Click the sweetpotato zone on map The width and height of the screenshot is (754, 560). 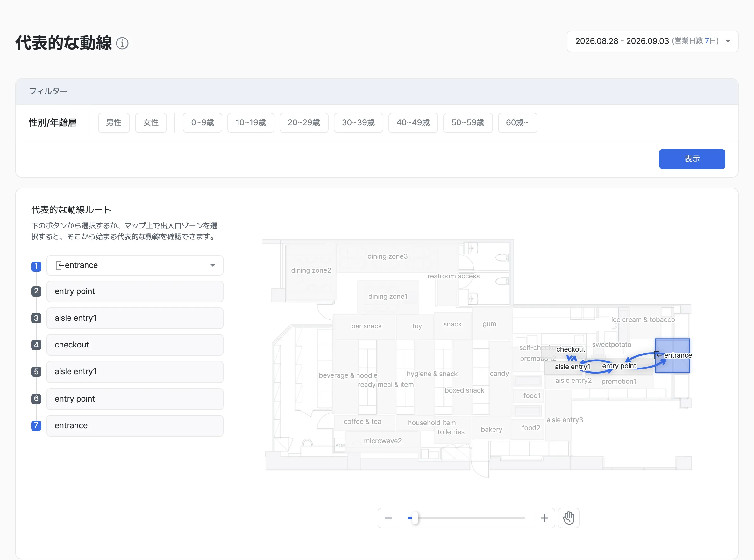click(611, 344)
